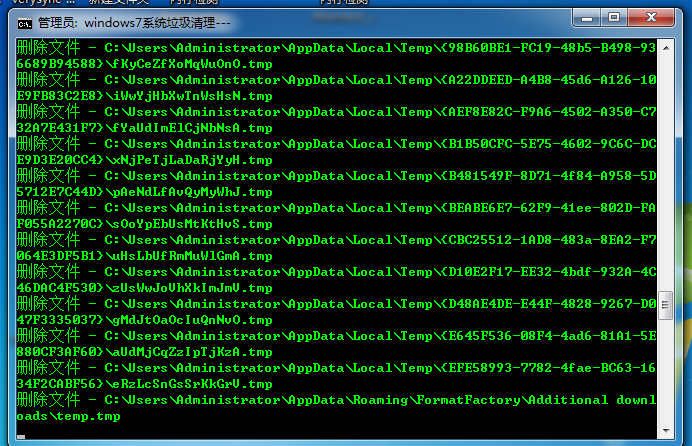
Task: Click the line ending fKyCeZfXoMqWuOnO.tmp
Action: click(145, 64)
